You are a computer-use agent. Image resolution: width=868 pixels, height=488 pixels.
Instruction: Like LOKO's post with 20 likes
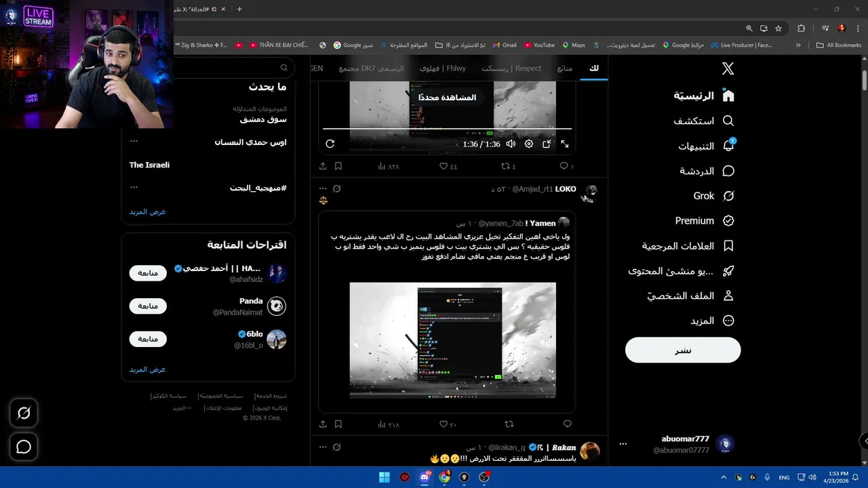pos(448,424)
